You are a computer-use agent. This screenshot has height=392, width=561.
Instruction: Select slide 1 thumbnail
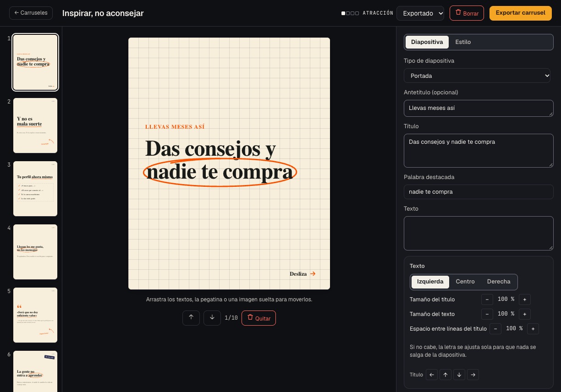(x=35, y=62)
